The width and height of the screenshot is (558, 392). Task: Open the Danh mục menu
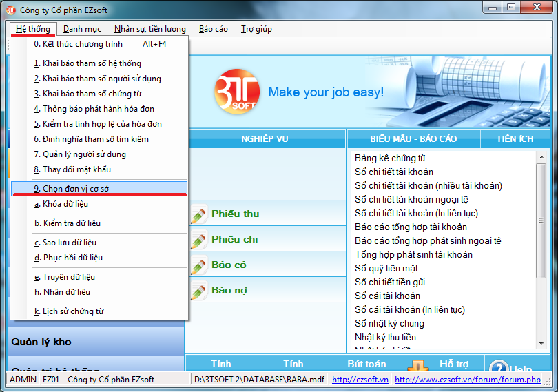click(x=82, y=29)
